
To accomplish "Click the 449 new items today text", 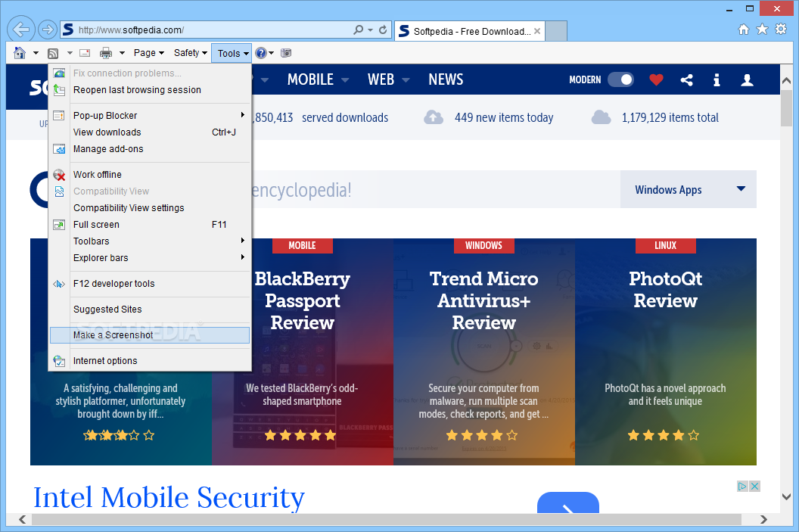I will coord(504,118).
